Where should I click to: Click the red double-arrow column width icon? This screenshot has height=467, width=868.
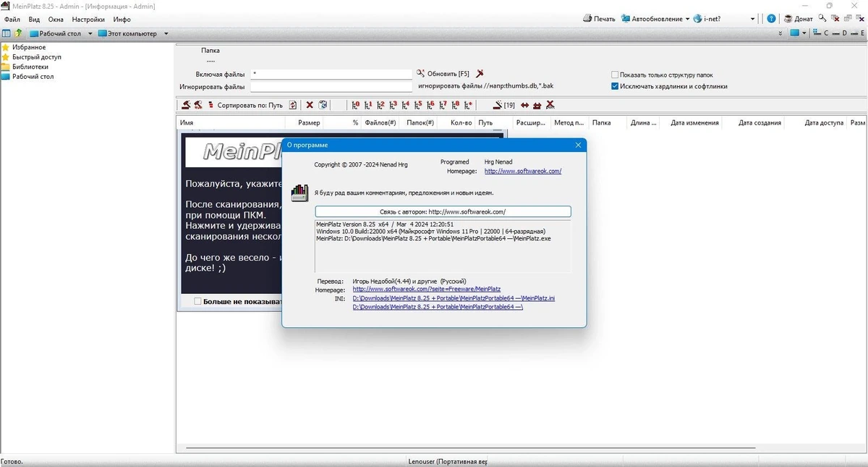pyautogui.click(x=524, y=105)
